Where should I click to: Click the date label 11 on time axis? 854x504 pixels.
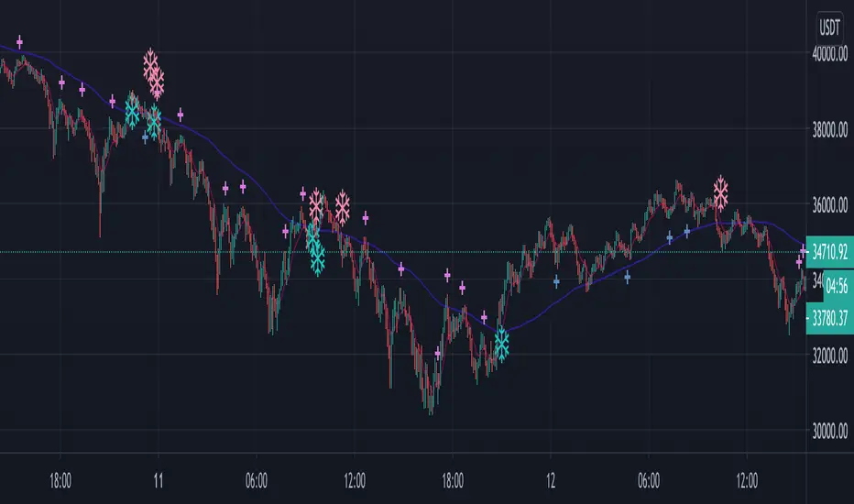click(158, 480)
